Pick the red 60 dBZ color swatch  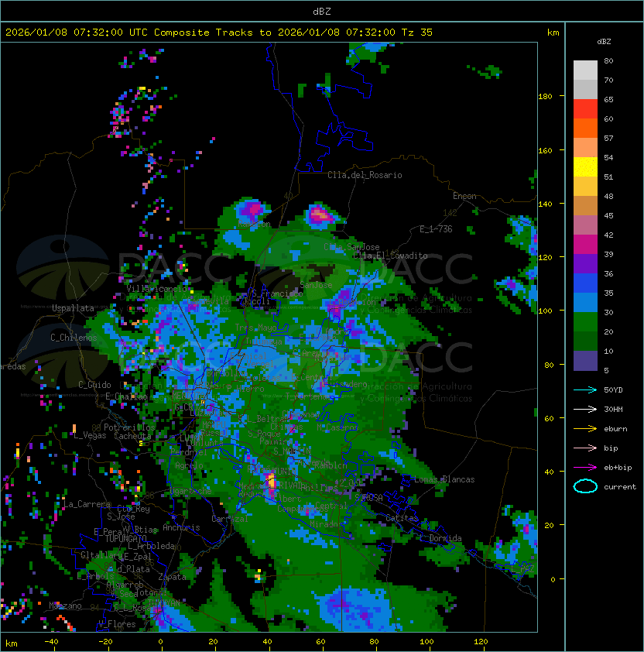pos(585,109)
